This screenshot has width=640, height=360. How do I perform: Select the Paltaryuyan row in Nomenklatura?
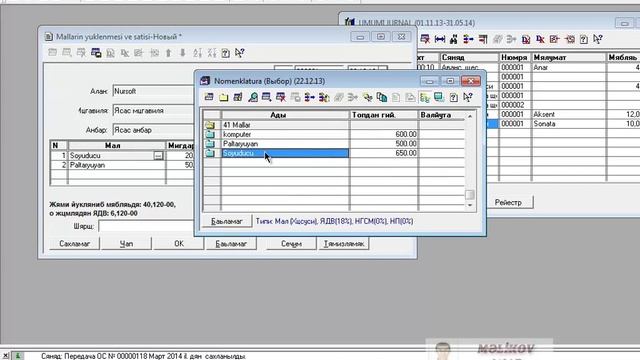tap(285, 144)
